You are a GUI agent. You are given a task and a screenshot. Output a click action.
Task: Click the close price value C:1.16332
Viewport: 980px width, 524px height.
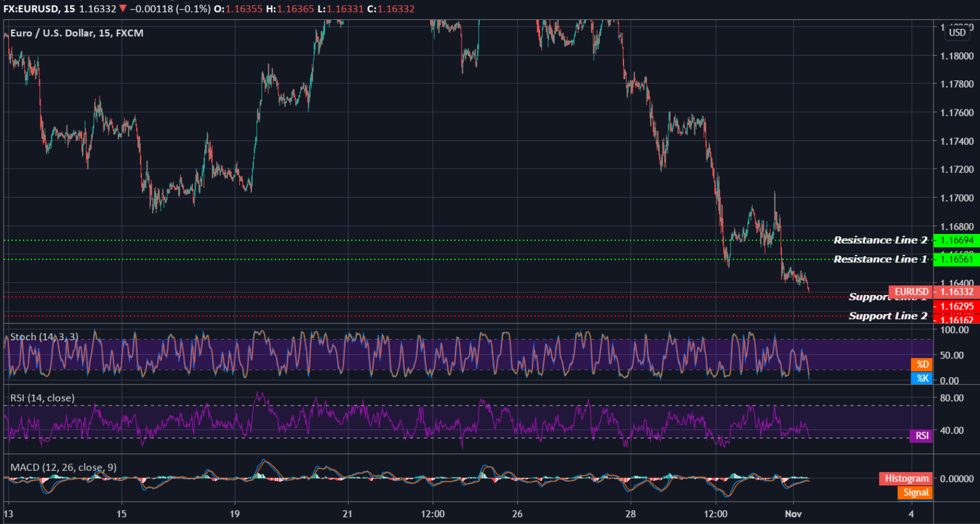coord(391,9)
